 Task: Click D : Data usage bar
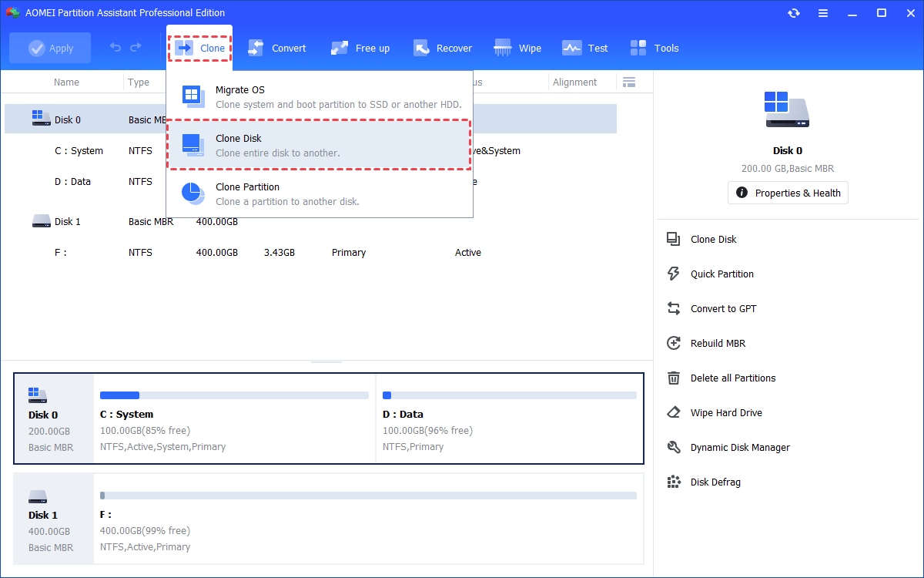tap(510, 395)
